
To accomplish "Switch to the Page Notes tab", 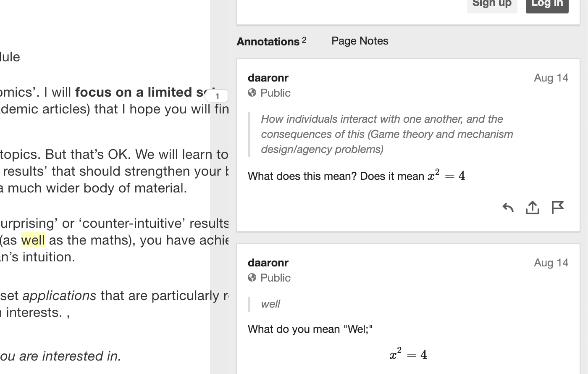I will 360,41.
